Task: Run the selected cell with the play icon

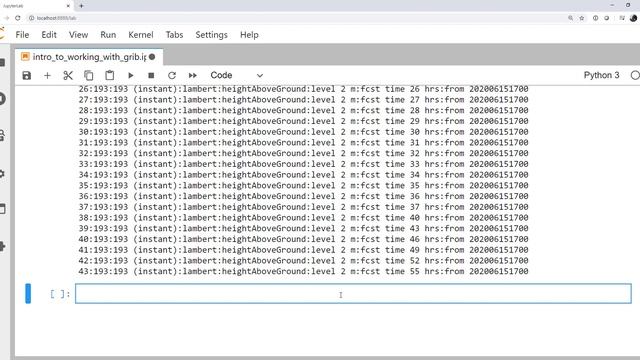Action: click(x=131, y=76)
